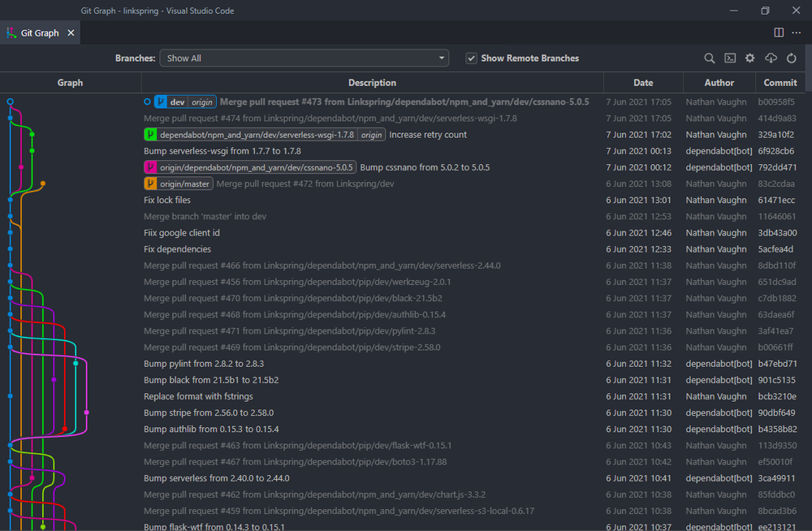
Task: Select the Fix dependencies commit
Action: (x=178, y=249)
